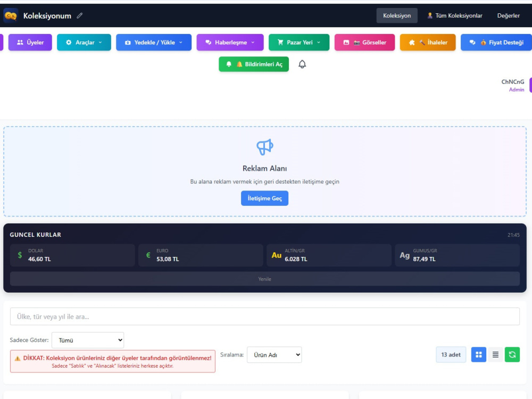The image size is (532, 399).
Task: Select the Koleksiyon tab
Action: [397, 15]
